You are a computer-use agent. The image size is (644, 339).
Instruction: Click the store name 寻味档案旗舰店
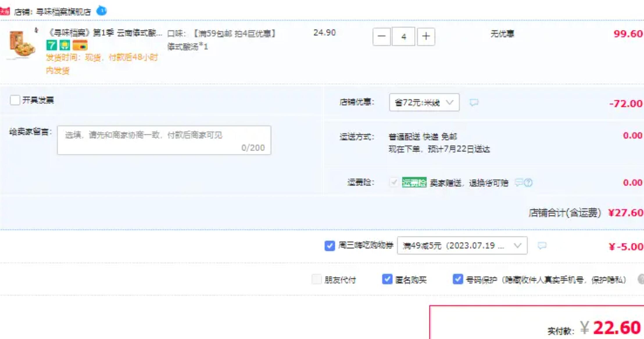click(63, 12)
